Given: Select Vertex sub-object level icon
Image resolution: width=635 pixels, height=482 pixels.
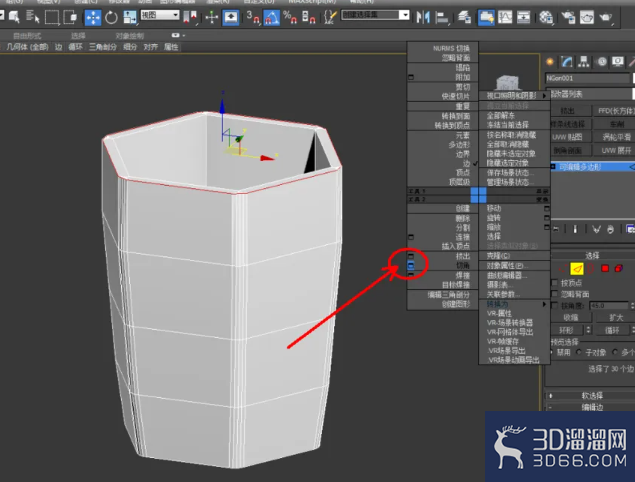Looking at the screenshot, I should (563, 268).
